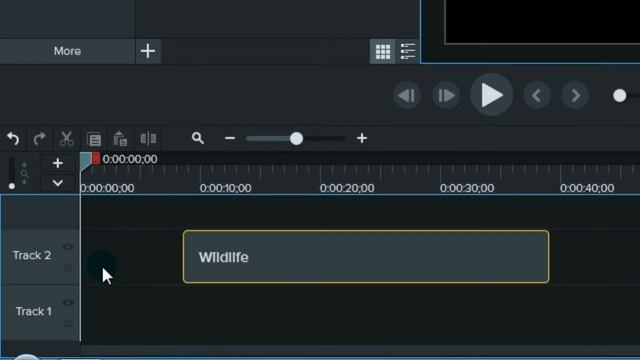Toggle Track 1 lock icon
Viewport: 640px width, 360px height.
coord(68,323)
